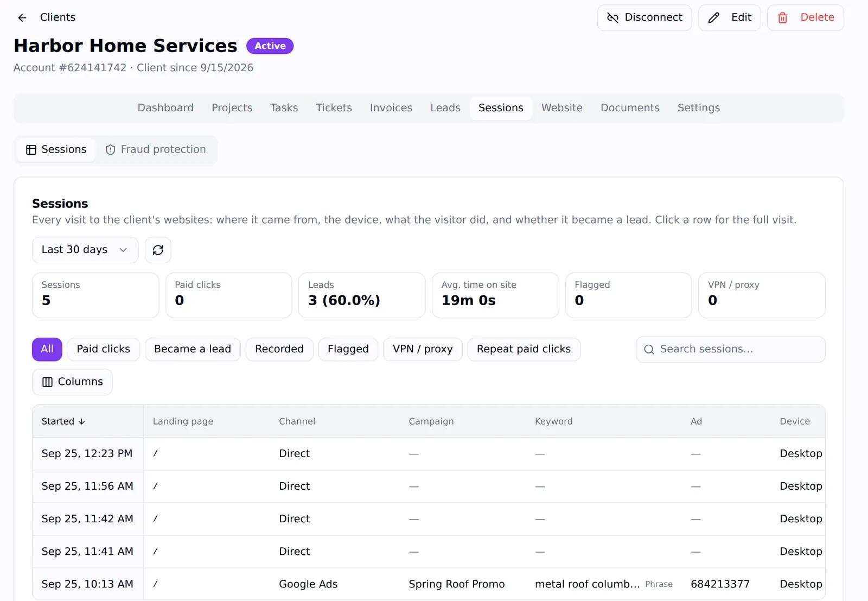Viewport: 868px width, 601px height.
Task: Open the Projects tab
Action: point(232,108)
